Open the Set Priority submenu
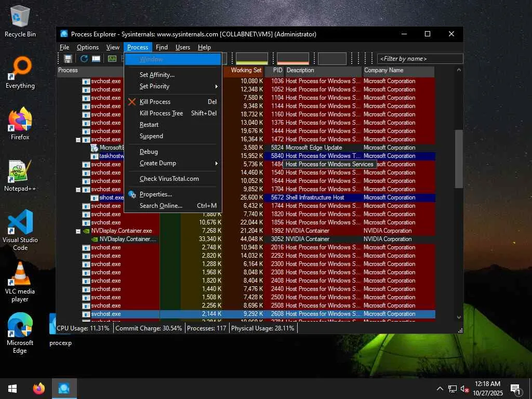The width and height of the screenshot is (532, 399). (173, 86)
